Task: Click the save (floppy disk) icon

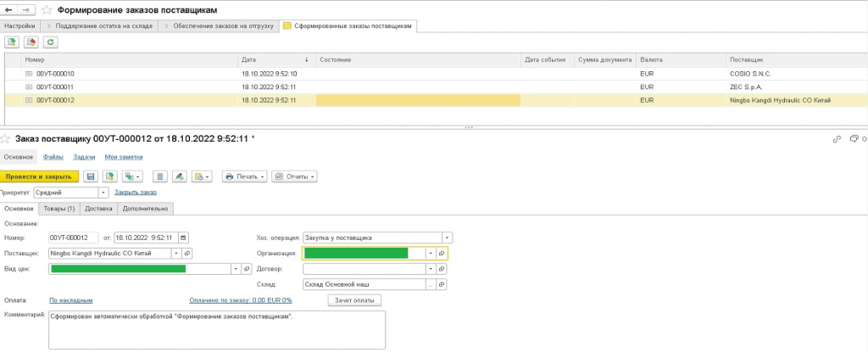Action: 91,176
